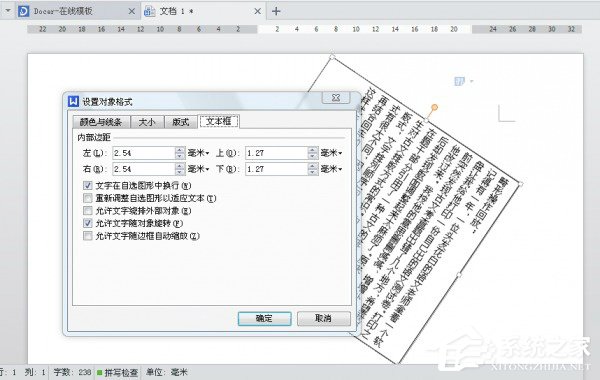This screenshot has height=380, width=600.
Task: Click the 文档 1 document icon
Action: tap(150, 11)
